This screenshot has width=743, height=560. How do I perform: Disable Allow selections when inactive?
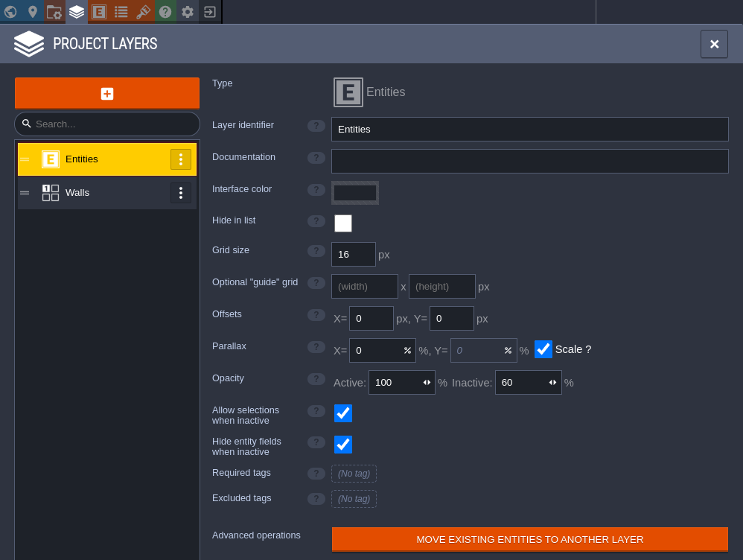click(343, 413)
